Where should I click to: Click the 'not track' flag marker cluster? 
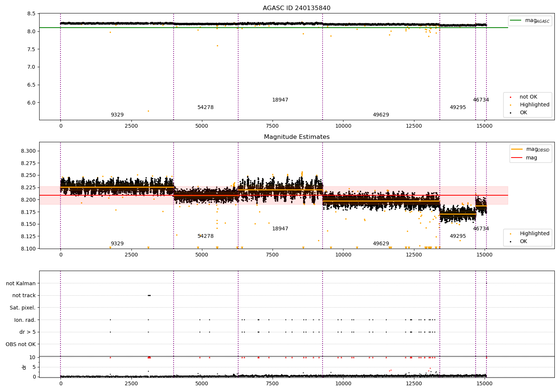click(x=149, y=296)
